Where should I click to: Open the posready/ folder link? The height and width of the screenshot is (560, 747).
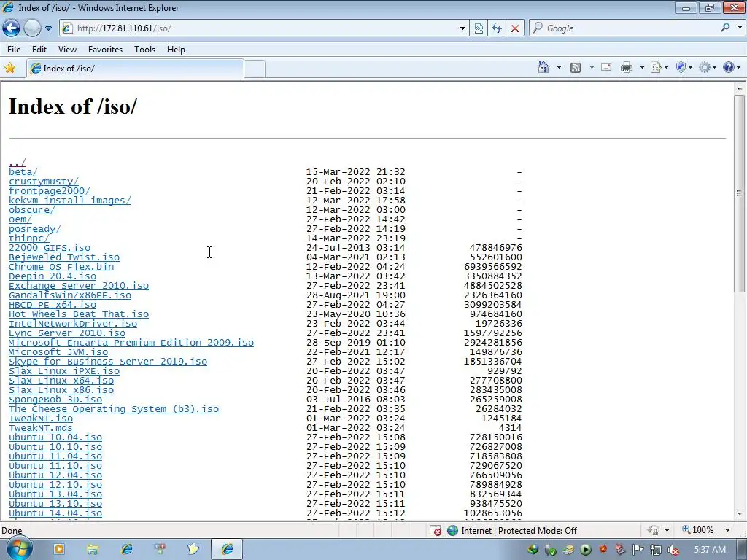click(35, 228)
